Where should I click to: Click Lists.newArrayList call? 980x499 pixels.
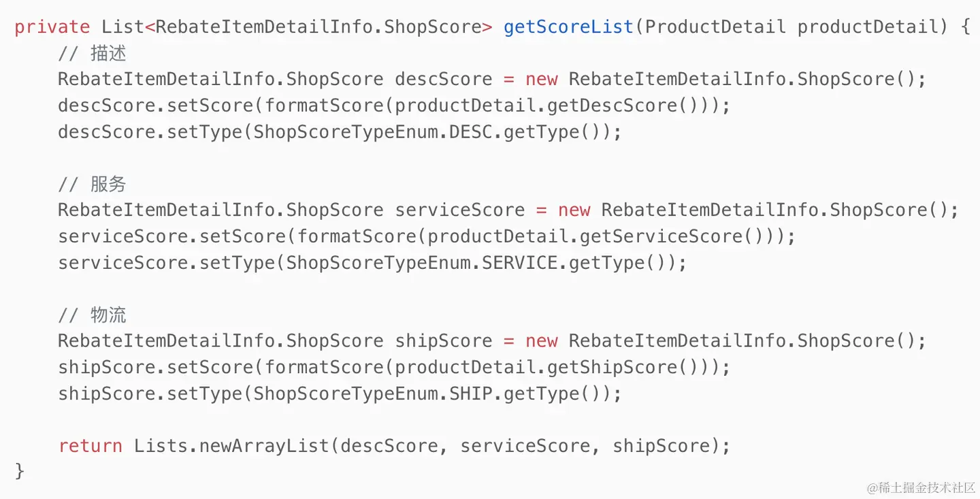pos(231,446)
